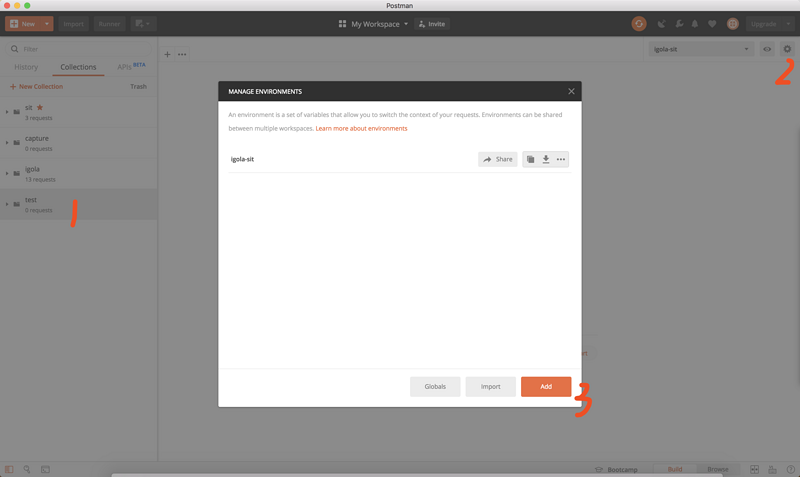Open Bootcamp in the status bar
Screen dimensions: 800x477
click(616, 469)
